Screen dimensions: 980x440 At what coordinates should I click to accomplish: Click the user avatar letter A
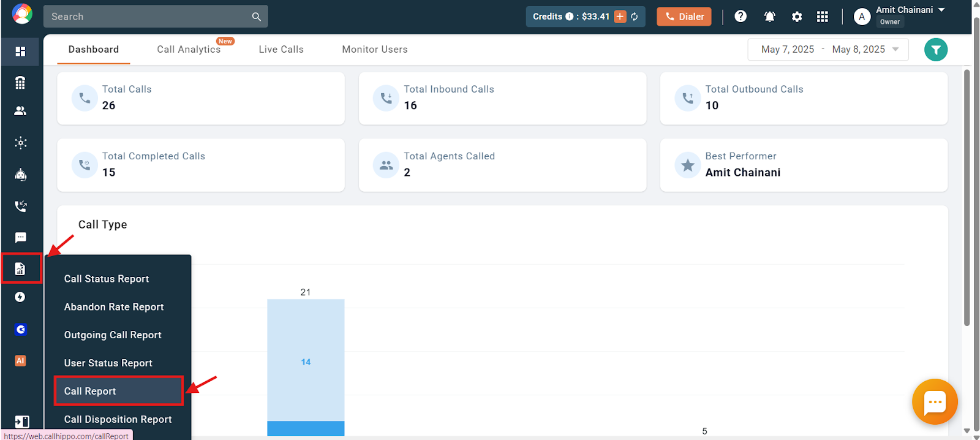862,17
